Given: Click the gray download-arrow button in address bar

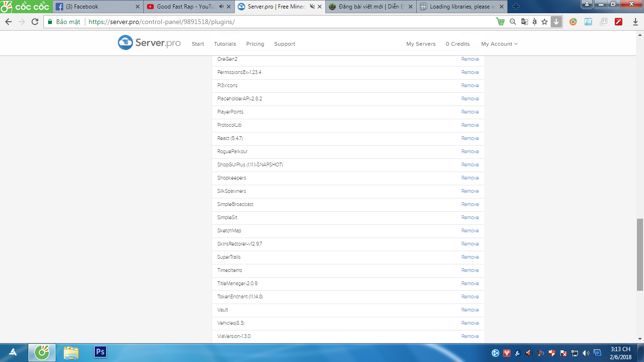Looking at the screenshot, I should pos(556,22).
